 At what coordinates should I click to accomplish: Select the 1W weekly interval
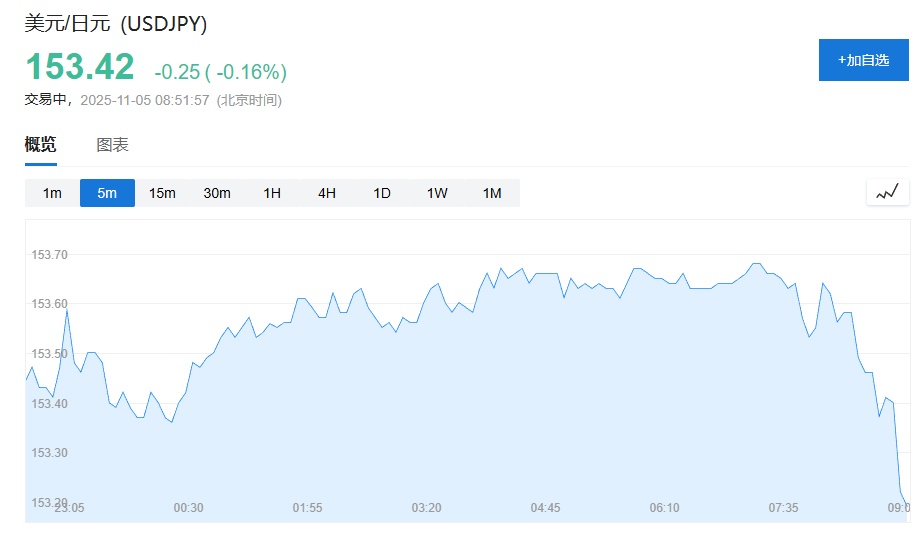(437, 193)
